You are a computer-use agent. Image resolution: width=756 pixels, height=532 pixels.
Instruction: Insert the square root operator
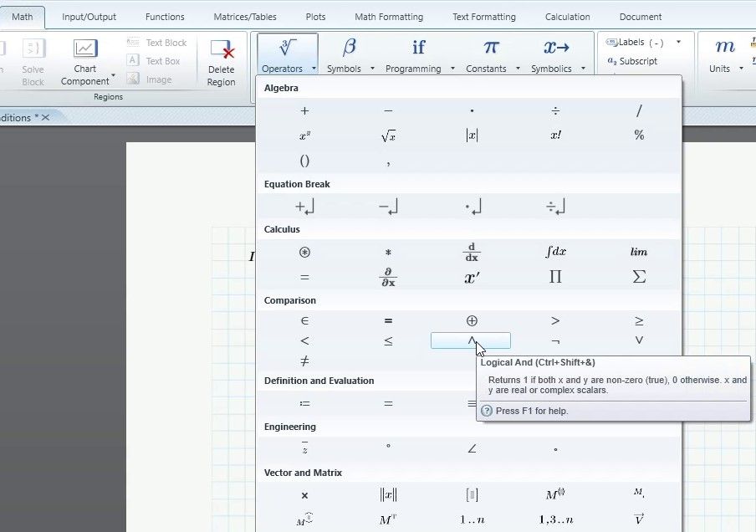[388, 136]
